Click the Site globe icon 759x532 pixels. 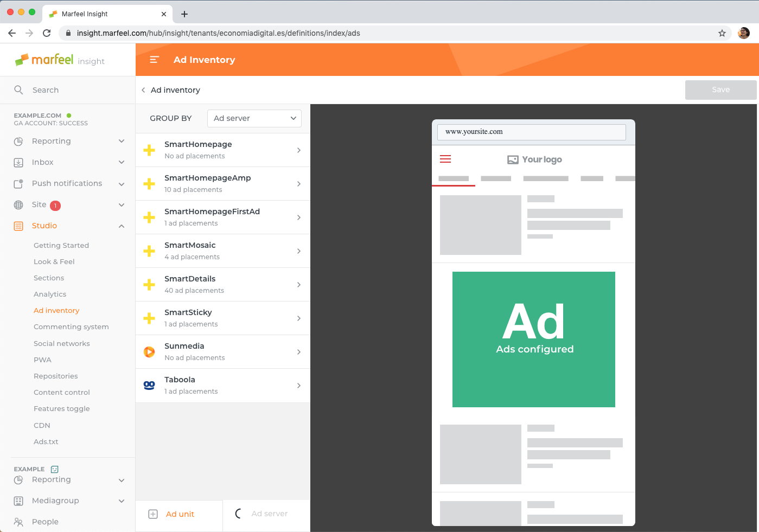[x=18, y=205]
